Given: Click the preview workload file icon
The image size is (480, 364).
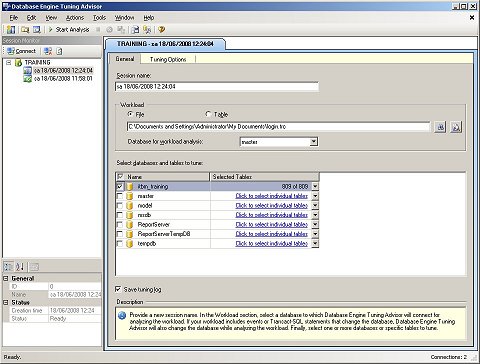Looking at the screenshot, I should (x=456, y=127).
